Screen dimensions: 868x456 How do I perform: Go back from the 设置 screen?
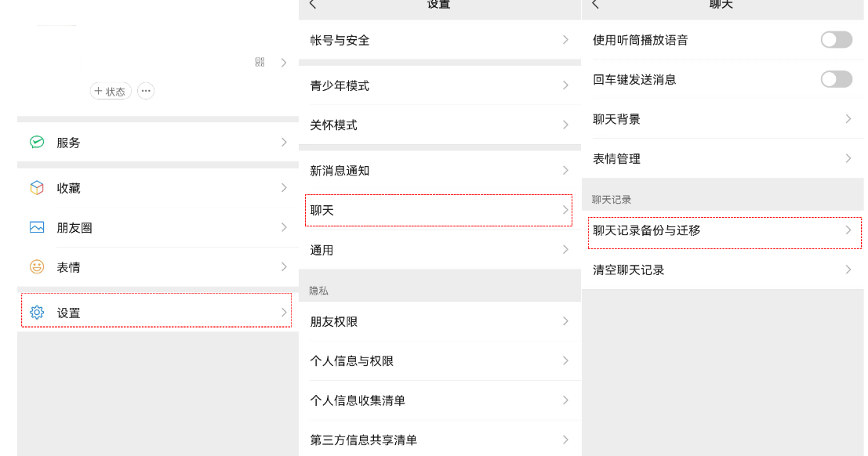313,5
